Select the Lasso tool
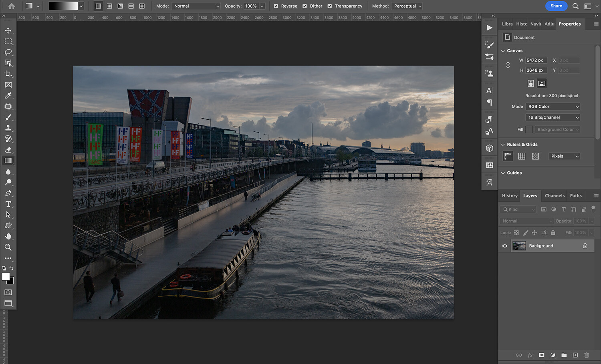 pos(8,52)
